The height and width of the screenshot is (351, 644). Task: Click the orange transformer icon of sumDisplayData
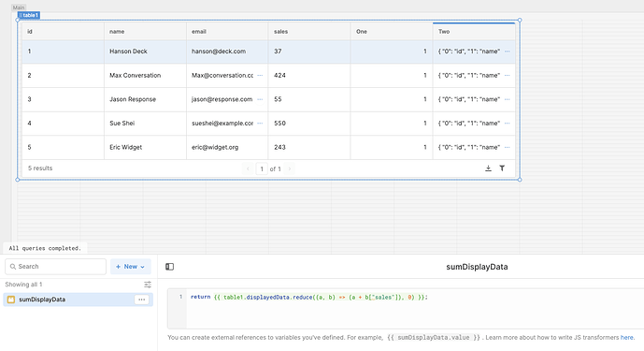[x=11, y=300]
